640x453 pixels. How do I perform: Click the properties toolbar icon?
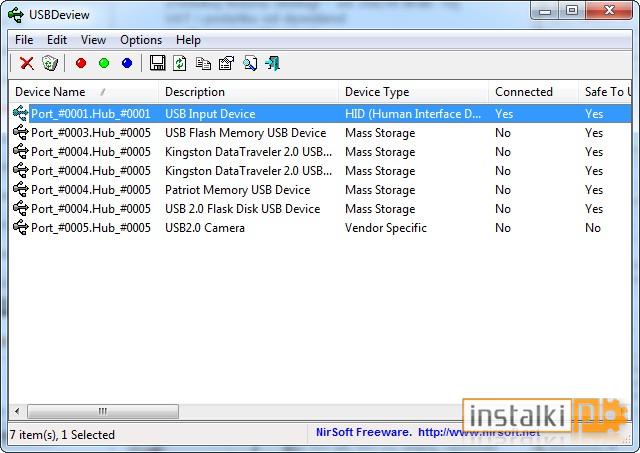(x=226, y=63)
